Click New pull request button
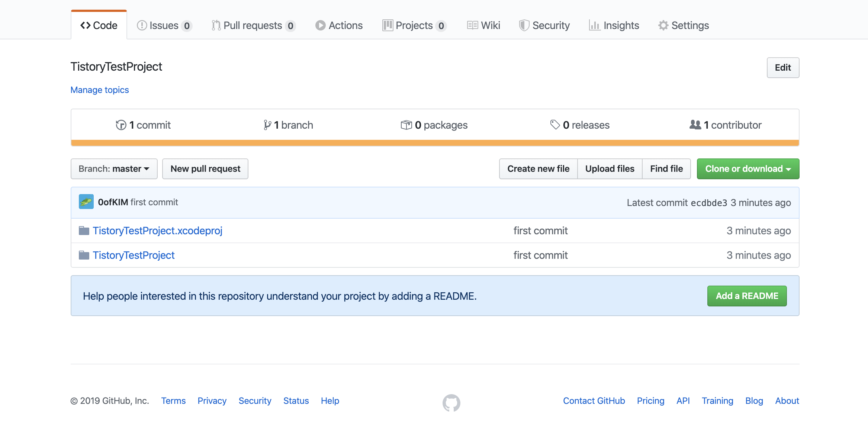This screenshot has height=444, width=868. point(205,169)
